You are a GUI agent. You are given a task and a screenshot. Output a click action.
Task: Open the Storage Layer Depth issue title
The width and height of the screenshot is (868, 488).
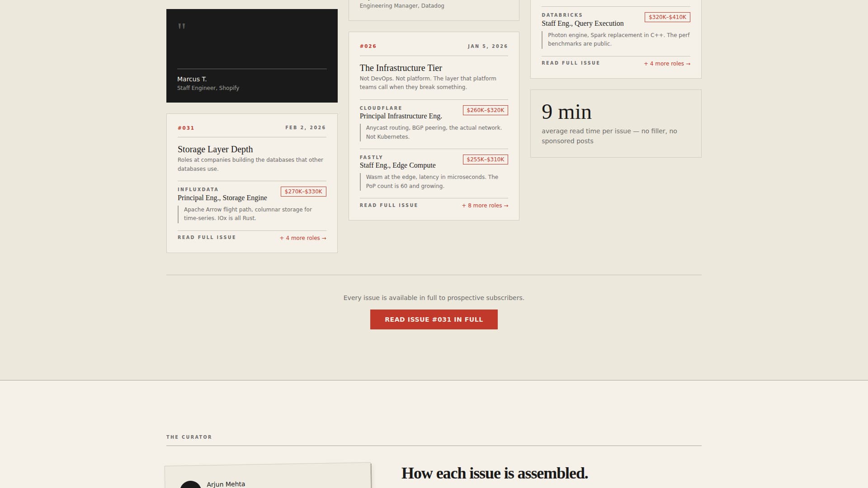(x=215, y=150)
